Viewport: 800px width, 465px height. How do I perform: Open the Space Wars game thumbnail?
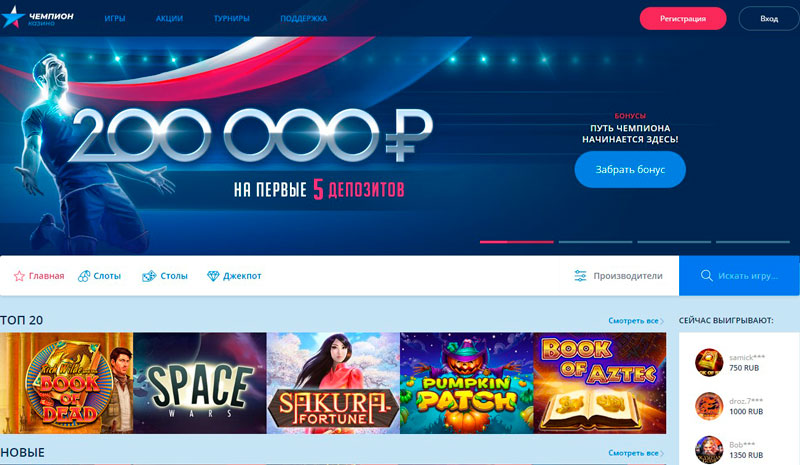pos(200,383)
